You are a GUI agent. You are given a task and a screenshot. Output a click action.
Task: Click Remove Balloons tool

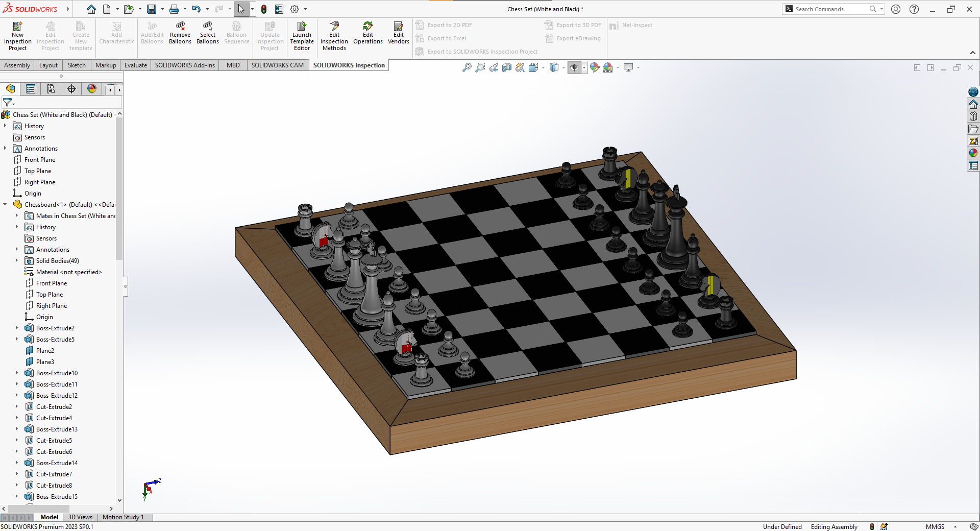180,33
